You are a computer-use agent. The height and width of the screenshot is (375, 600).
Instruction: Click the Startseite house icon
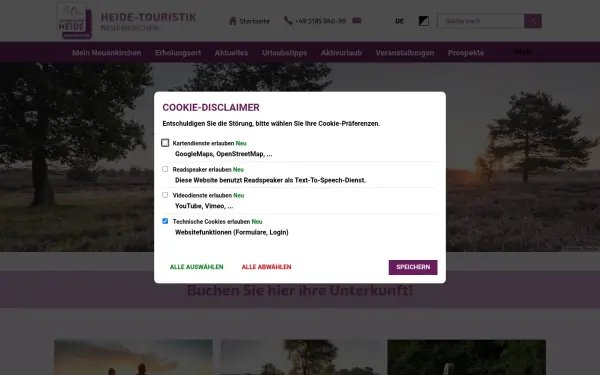233,21
